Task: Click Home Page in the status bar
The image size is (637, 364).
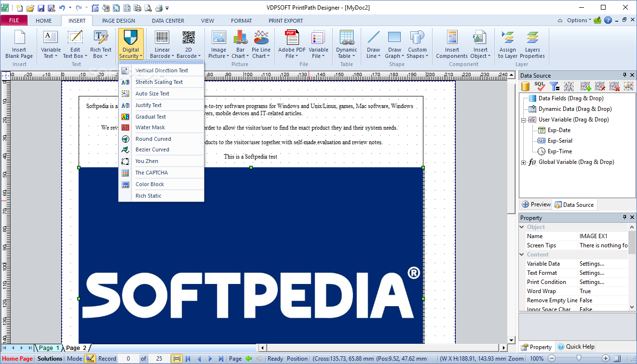Action: tap(18, 359)
